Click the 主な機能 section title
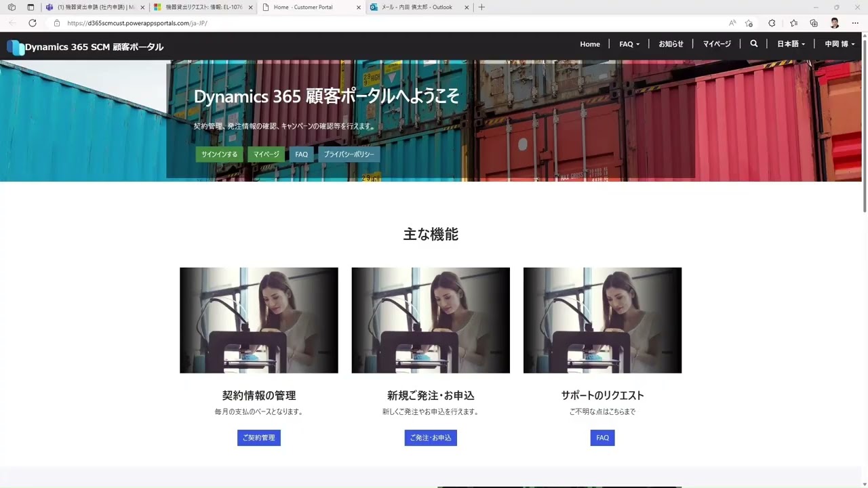This screenshot has width=868, height=488. point(431,235)
